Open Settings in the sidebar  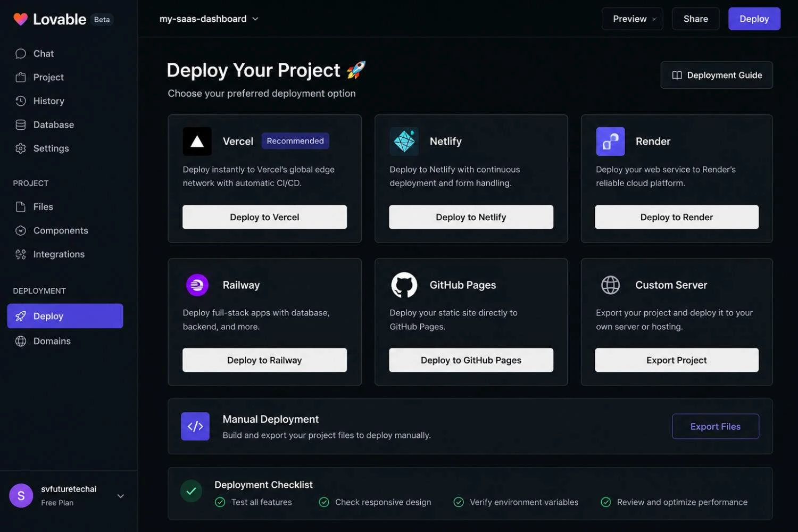[65, 148]
